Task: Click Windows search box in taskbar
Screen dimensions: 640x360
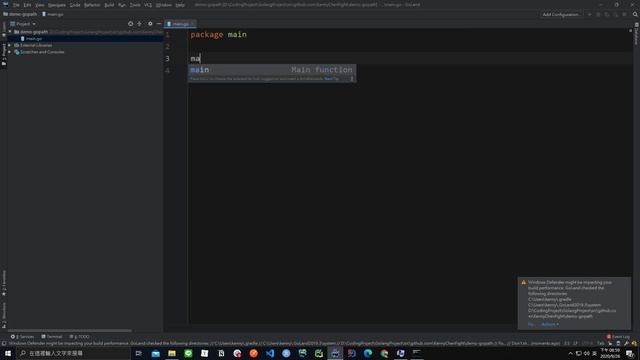Action: point(73,353)
